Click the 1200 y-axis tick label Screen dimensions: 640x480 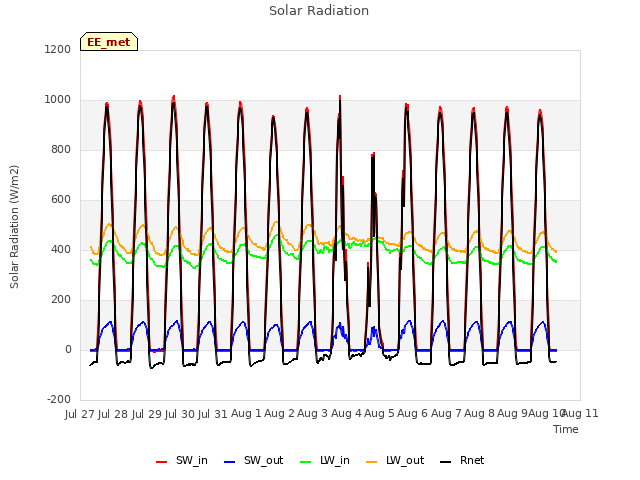[x=58, y=49]
